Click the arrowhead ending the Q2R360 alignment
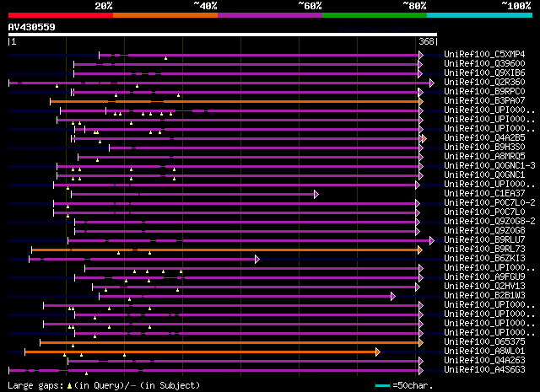This screenshot has width=540, height=392. click(432, 83)
